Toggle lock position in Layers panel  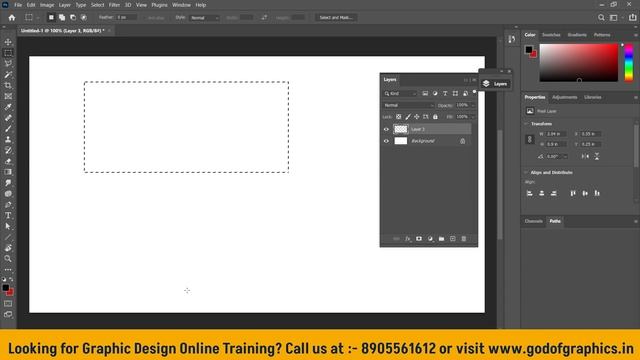pos(417,117)
